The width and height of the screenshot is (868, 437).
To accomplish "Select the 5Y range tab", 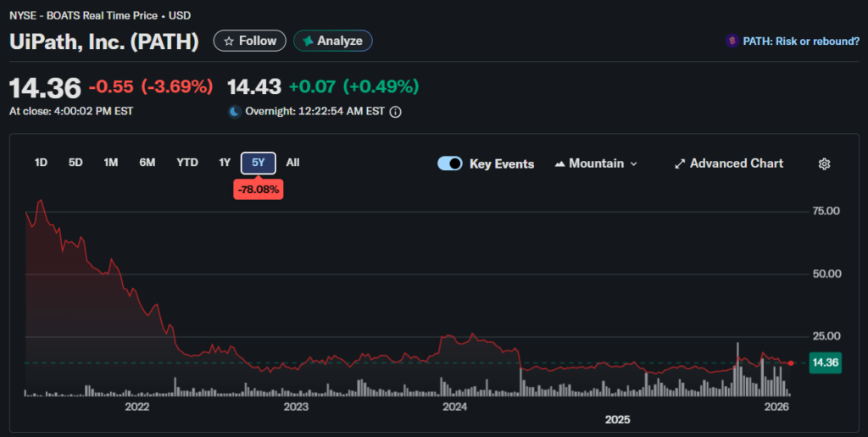I will pos(259,163).
